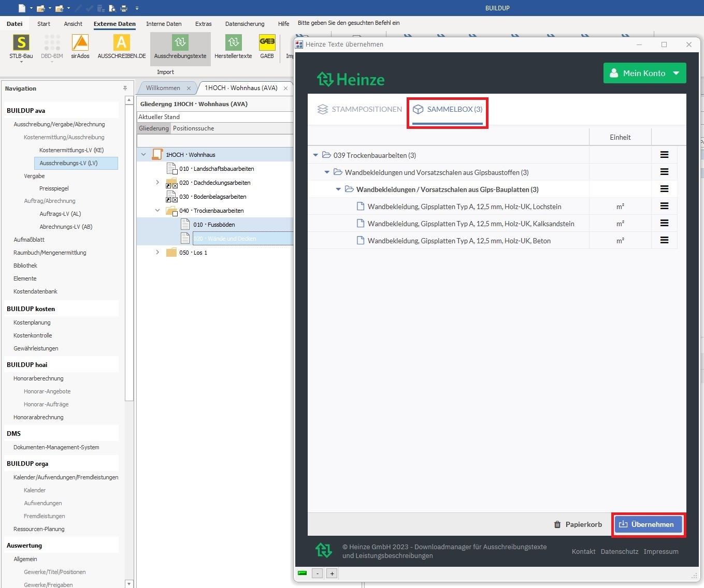The height and width of the screenshot is (588, 704).
Task: Open the STLB-Bau dropdown arrow
Action: click(x=21, y=62)
